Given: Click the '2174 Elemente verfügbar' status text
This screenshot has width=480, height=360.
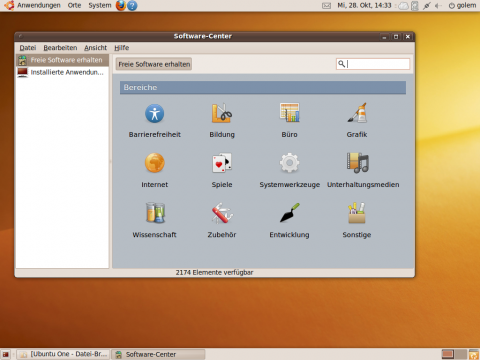Looking at the screenshot, I should 214,272.
